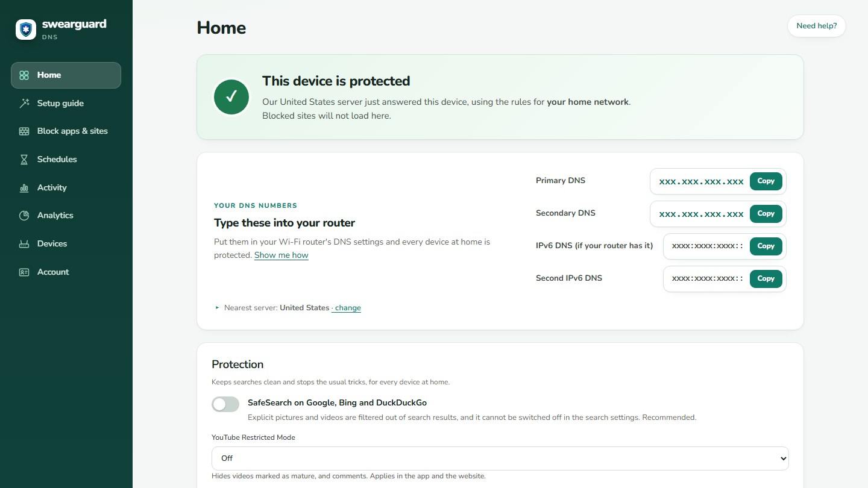Click the Setup guide magic wand icon
868x488 pixels.
[24, 103]
